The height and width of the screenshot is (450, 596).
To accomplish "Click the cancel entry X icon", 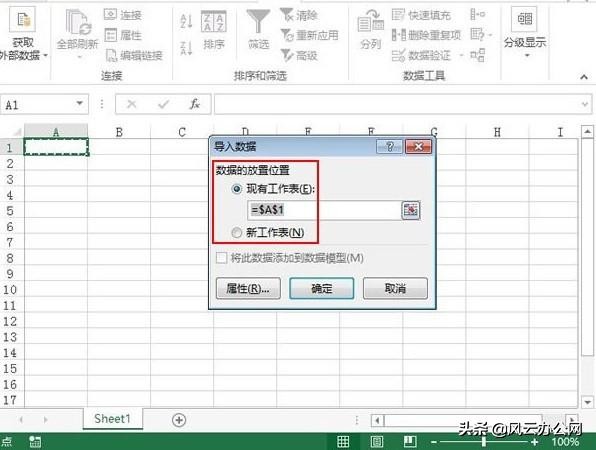I will pyautogui.click(x=132, y=104).
